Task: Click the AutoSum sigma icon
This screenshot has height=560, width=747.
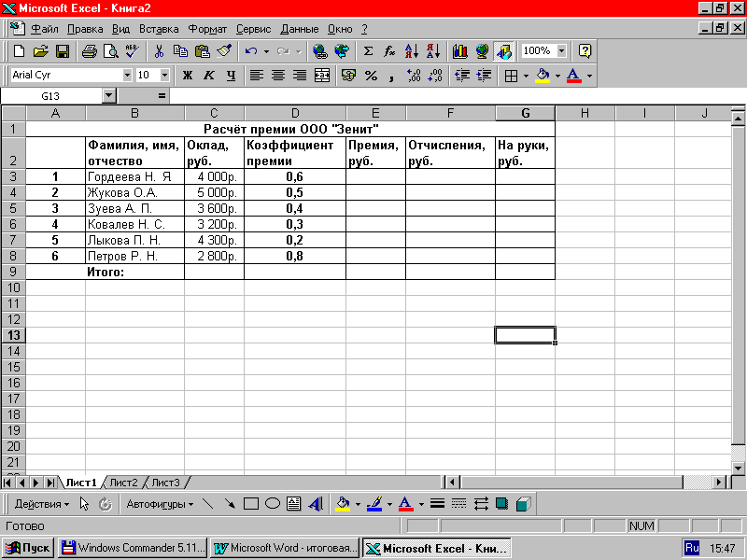Action: [x=368, y=51]
